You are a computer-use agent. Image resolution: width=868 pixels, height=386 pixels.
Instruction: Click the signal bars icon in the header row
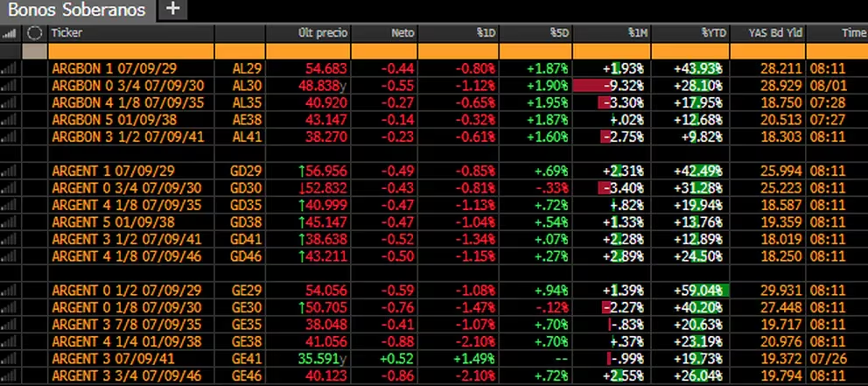[10, 32]
